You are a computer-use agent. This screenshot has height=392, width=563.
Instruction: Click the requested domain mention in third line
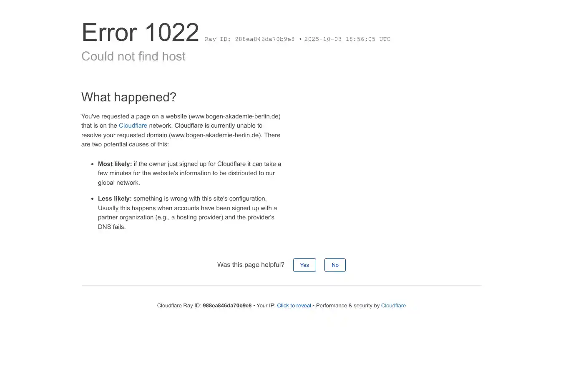point(215,135)
